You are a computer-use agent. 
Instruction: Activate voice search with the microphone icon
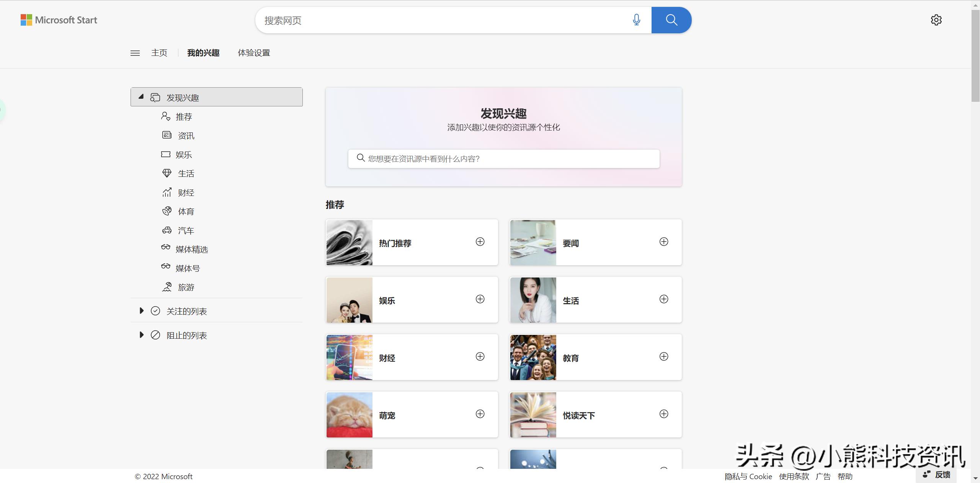pyautogui.click(x=637, y=20)
